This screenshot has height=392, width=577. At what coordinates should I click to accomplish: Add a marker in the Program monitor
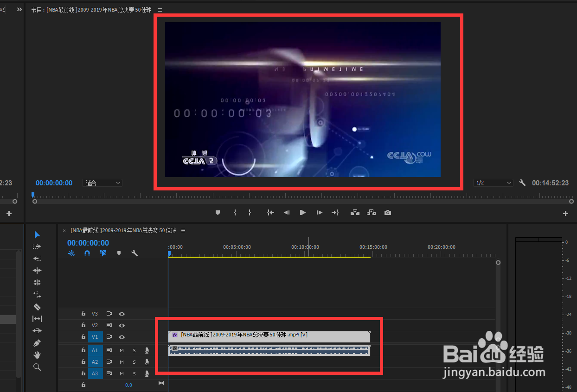[218, 213]
